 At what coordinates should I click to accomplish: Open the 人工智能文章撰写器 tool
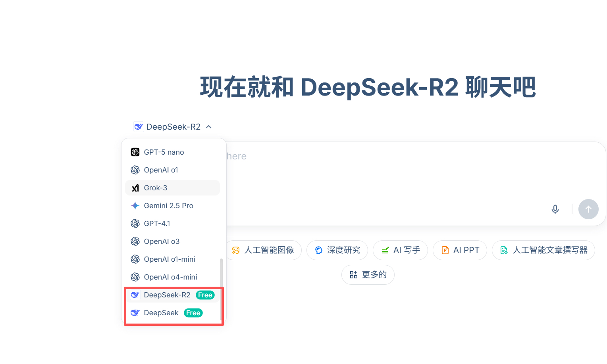click(x=543, y=250)
